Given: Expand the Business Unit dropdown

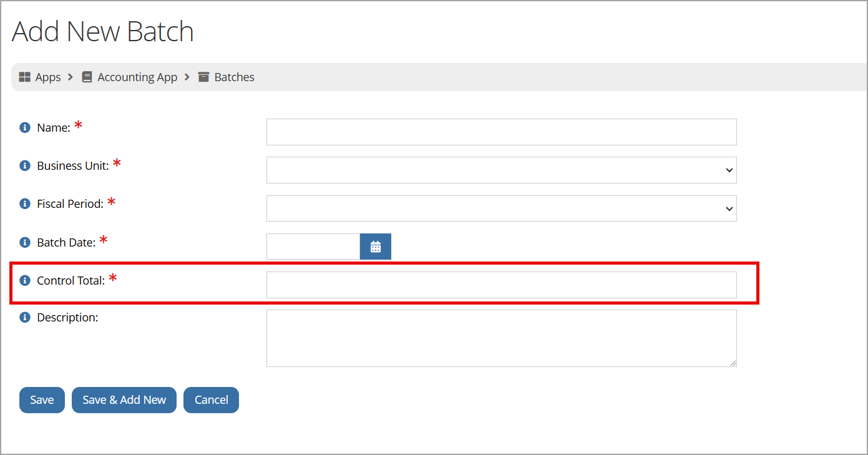Looking at the screenshot, I should (501, 170).
